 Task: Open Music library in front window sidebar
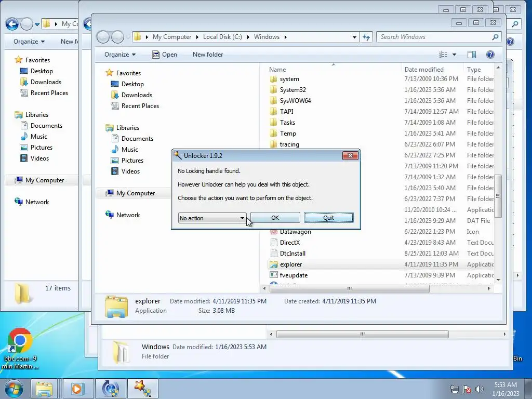(129, 149)
